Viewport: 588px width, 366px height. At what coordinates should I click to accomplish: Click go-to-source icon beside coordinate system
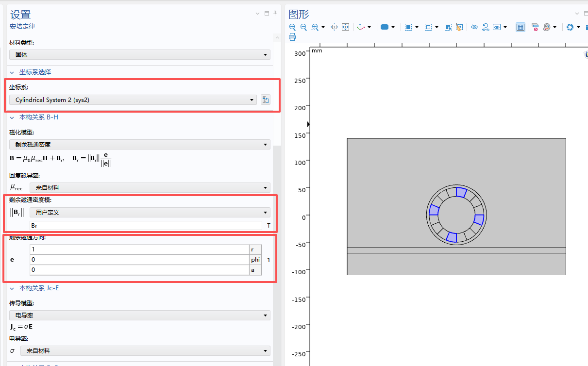pos(265,100)
